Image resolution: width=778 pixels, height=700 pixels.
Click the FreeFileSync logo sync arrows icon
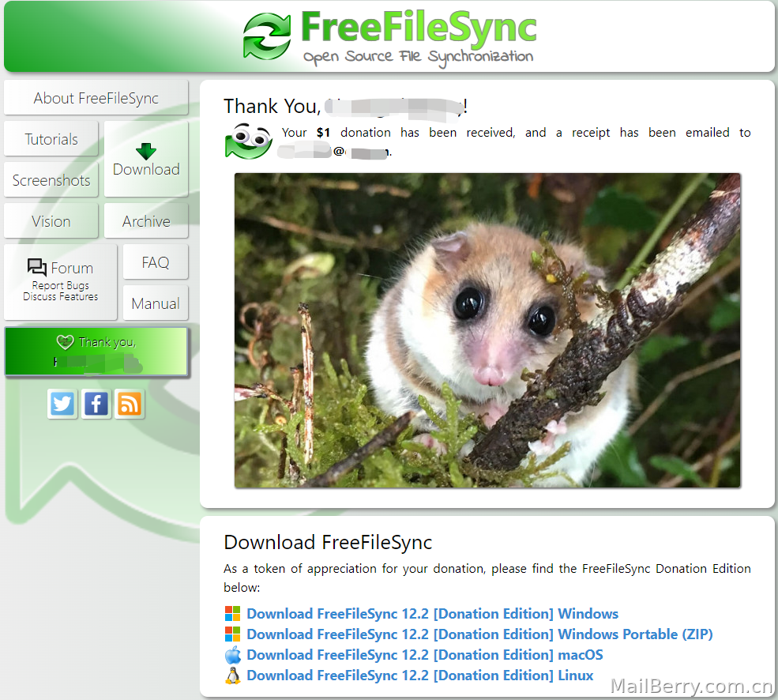coord(266,36)
